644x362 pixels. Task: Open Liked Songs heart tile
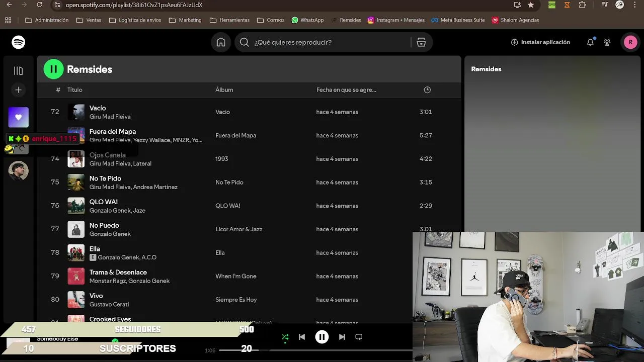19,117
